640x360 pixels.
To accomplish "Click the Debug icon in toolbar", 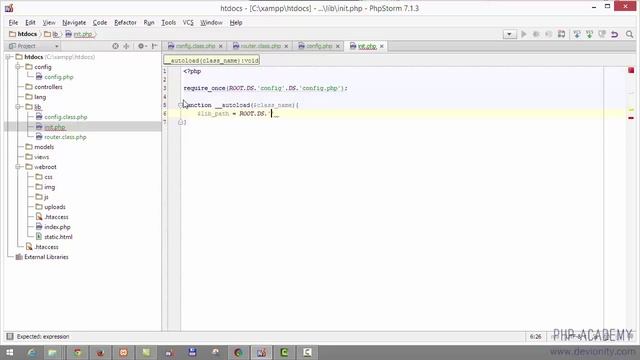I will pos(536,34).
